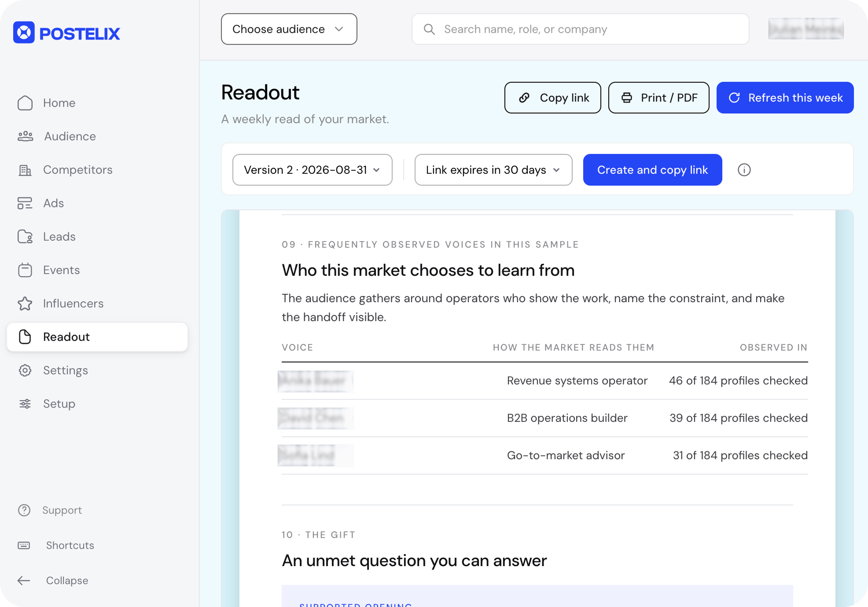Go to the Readout sidebar item
This screenshot has width=868, height=607.
(97, 337)
